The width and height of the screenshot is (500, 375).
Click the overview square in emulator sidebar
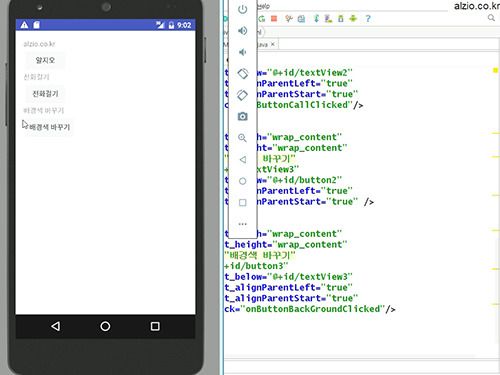243,202
